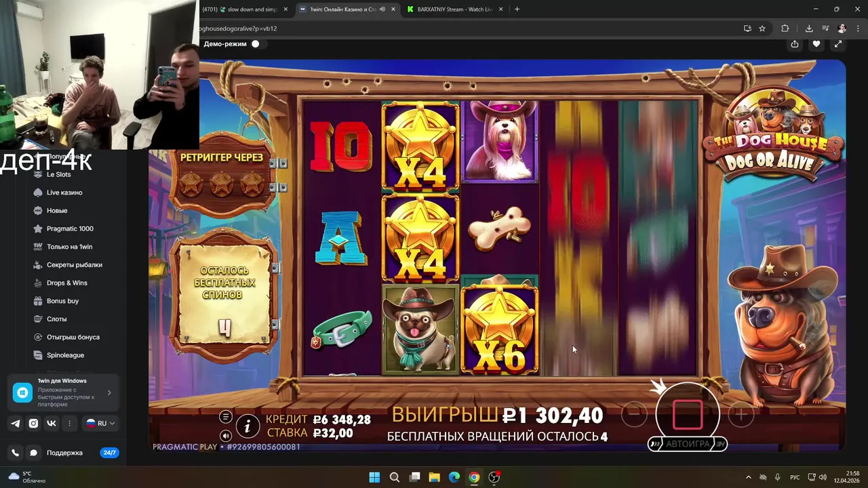The width and height of the screenshot is (868, 488).
Task: Open Le Slots category
Action: click(x=58, y=174)
